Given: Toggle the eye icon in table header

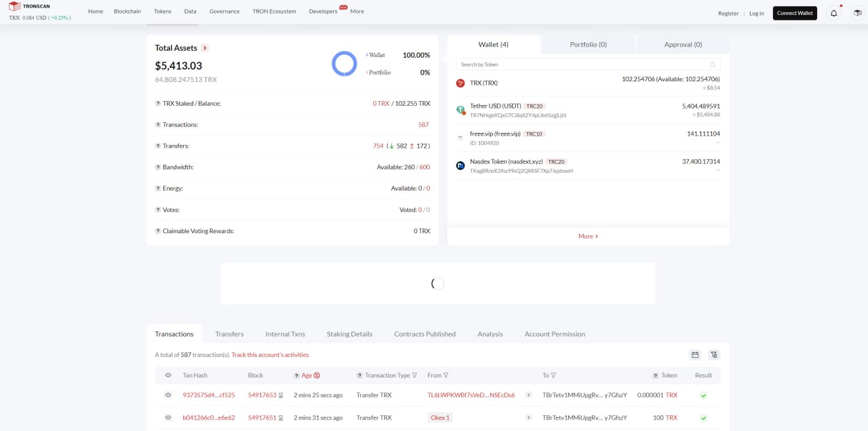Looking at the screenshot, I should pyautogui.click(x=168, y=375).
